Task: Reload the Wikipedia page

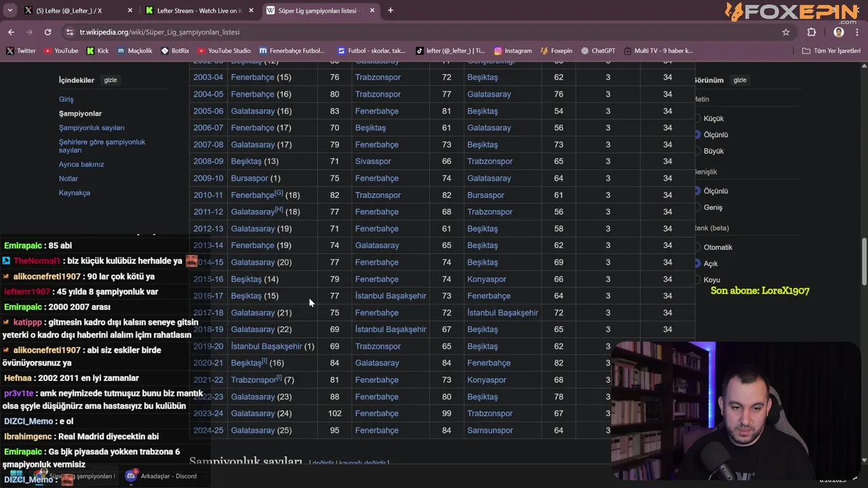Action: tap(47, 32)
